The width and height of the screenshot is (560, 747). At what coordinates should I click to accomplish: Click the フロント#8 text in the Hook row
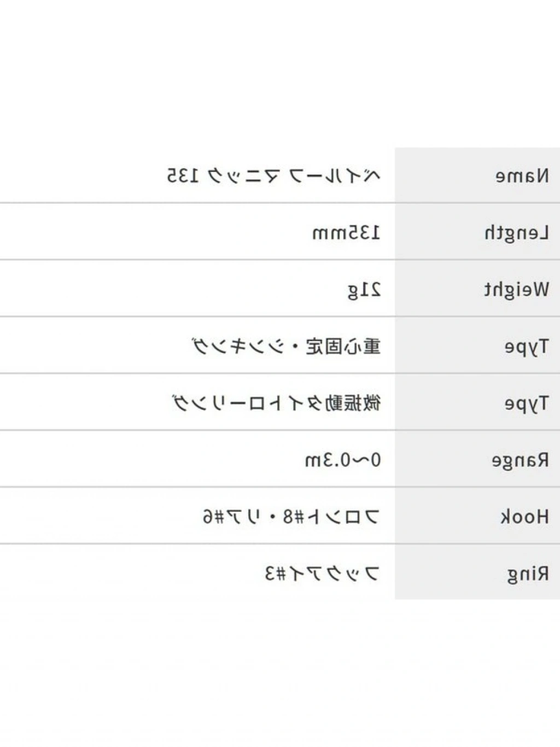(330, 518)
